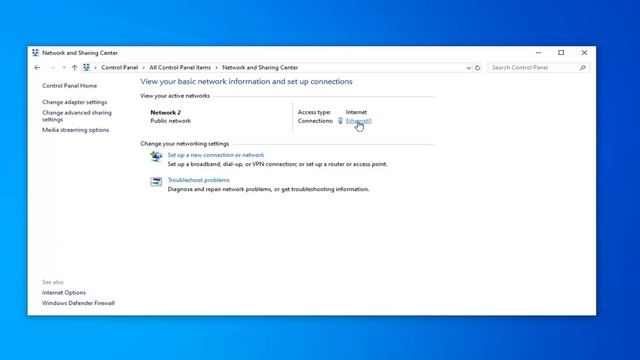Open Internet Options
Image resolution: width=640 pixels, height=360 pixels.
pyautogui.click(x=64, y=293)
